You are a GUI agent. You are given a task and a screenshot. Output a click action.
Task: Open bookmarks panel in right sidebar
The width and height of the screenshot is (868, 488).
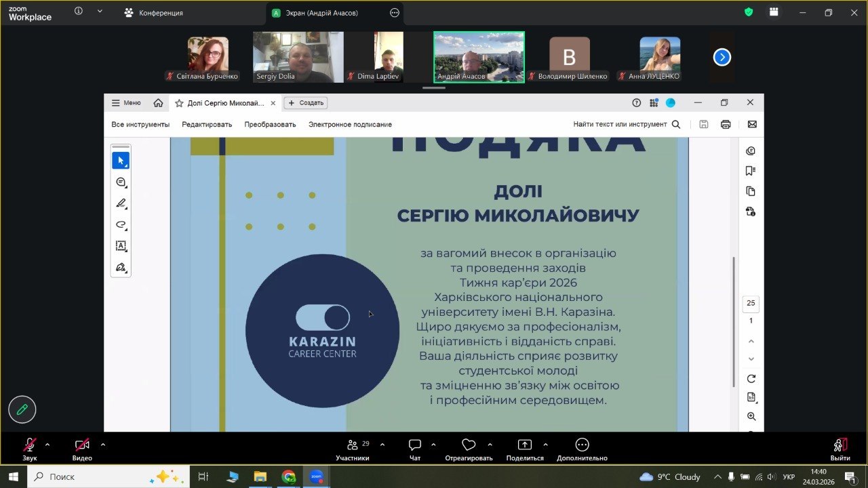coord(750,171)
